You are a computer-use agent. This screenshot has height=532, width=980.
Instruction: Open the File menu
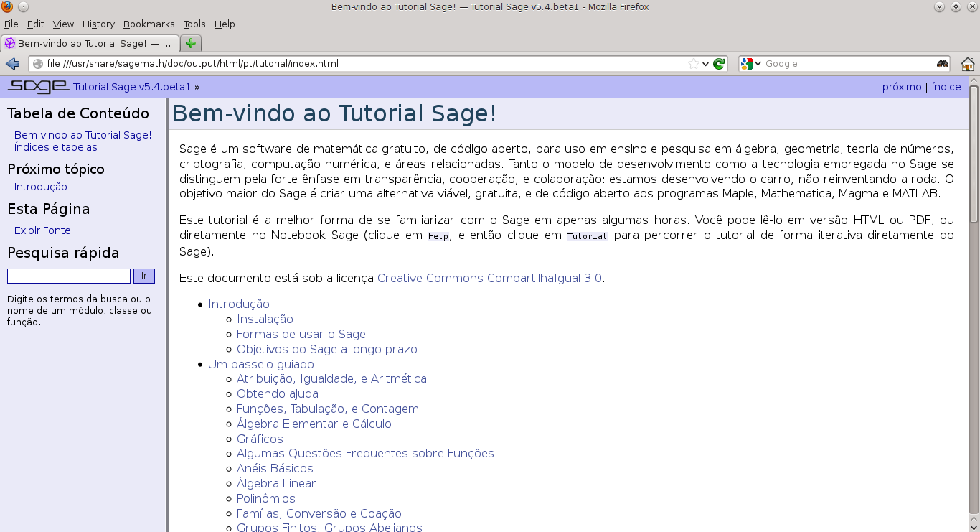point(11,24)
